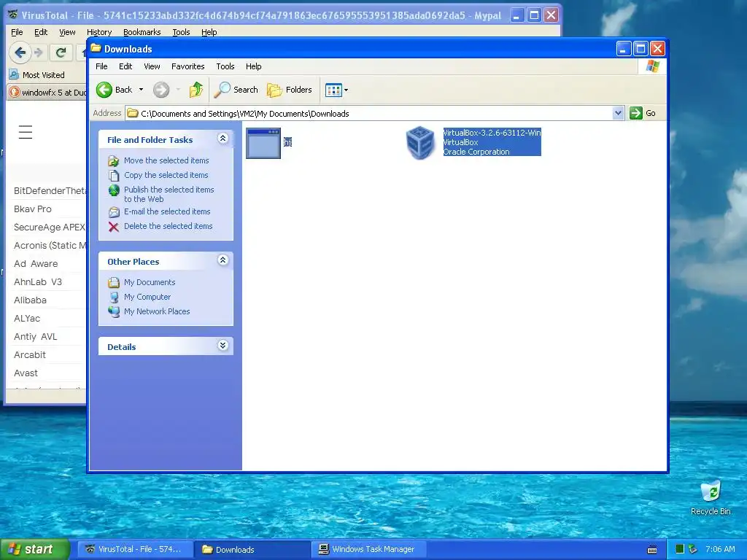
Task: Click the network tray icon
Action: click(x=693, y=550)
